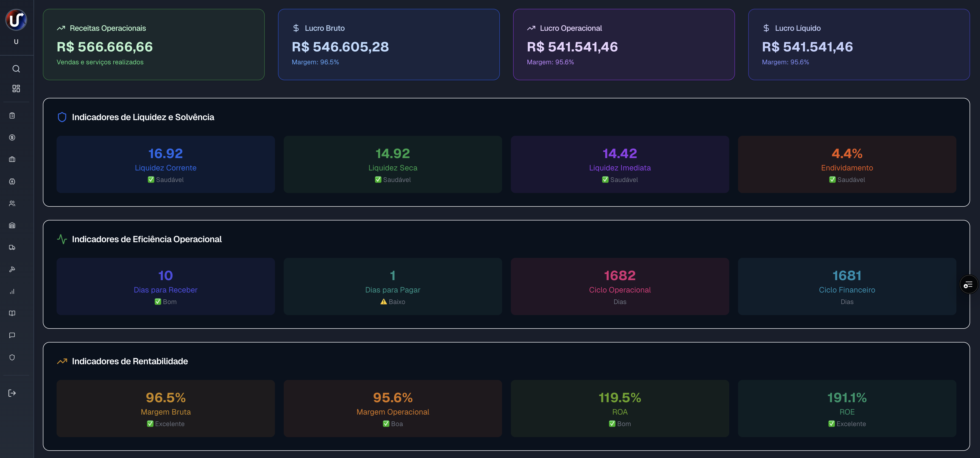Click the brain AI icon in sidebar
This screenshot has height=458, width=980.
click(12, 182)
